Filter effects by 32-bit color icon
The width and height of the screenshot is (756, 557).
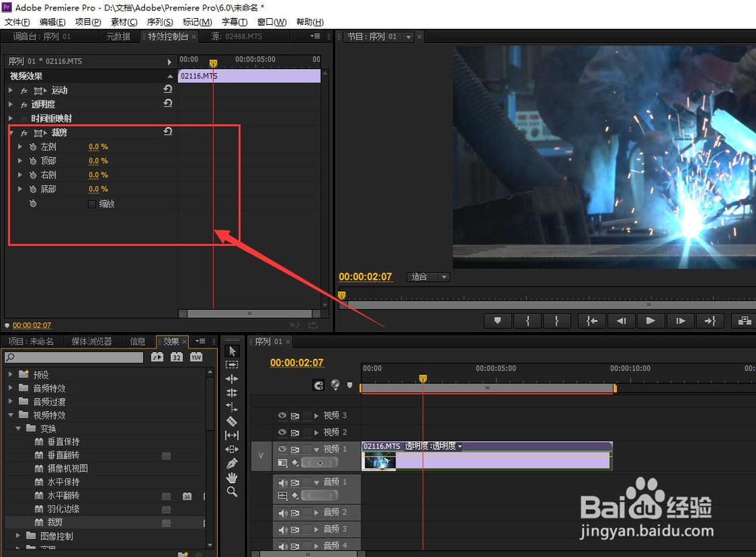pyautogui.click(x=177, y=357)
